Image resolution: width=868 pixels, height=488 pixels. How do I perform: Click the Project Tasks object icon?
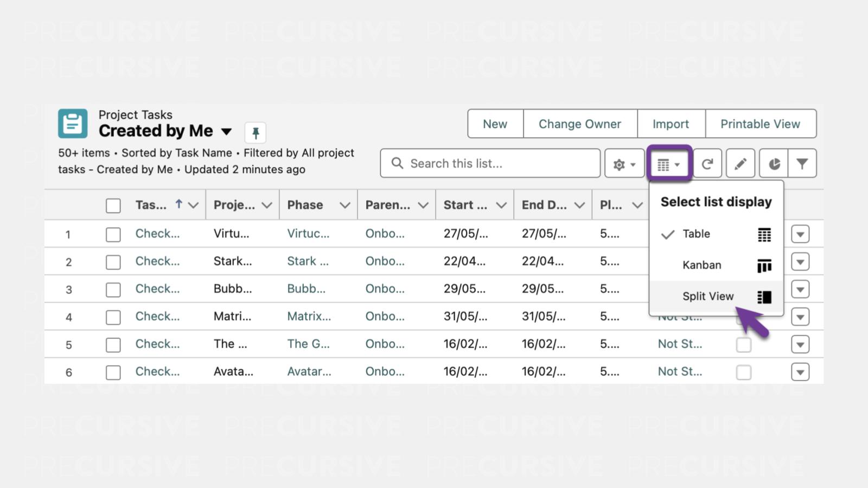pyautogui.click(x=73, y=124)
